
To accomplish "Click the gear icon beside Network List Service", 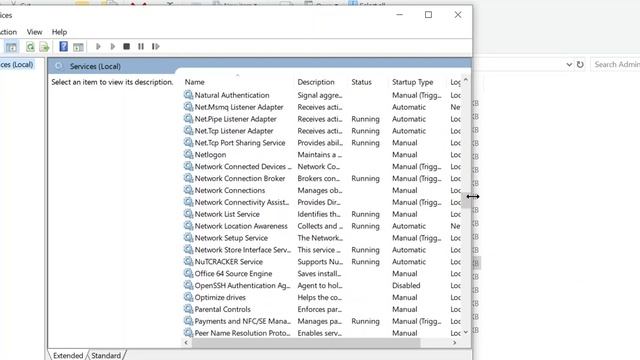I will (x=188, y=213).
